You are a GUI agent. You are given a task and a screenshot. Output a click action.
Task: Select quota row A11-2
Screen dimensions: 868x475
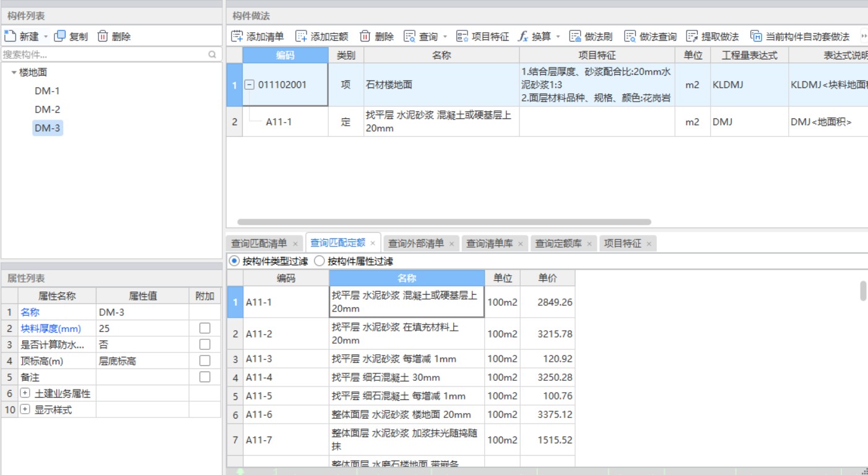click(x=401, y=334)
